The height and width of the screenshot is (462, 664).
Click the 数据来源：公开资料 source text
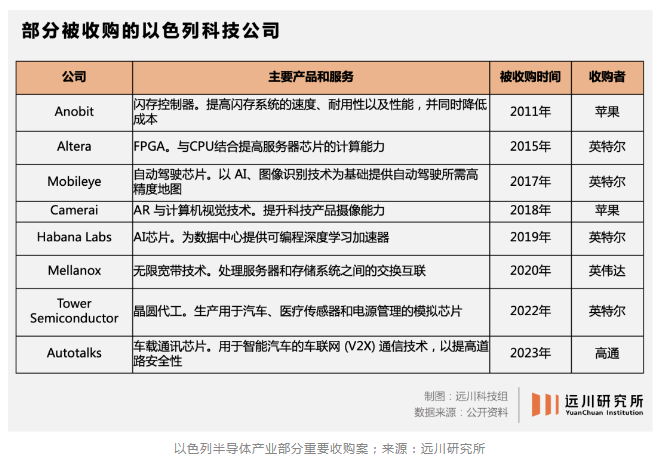point(461,412)
